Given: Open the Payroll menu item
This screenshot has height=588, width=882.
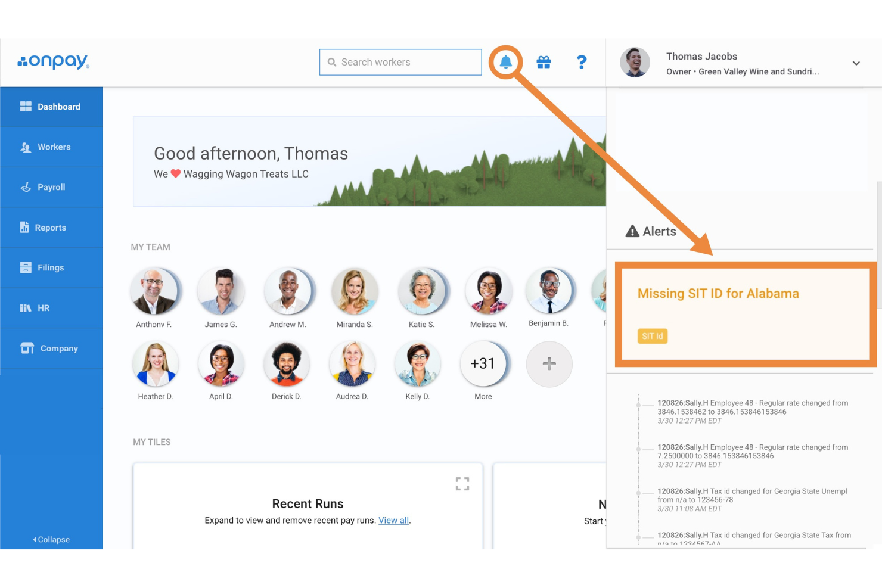Looking at the screenshot, I should pos(51,187).
